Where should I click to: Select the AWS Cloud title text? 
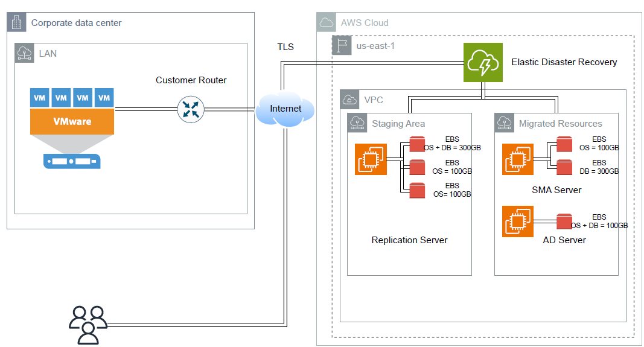coord(365,23)
